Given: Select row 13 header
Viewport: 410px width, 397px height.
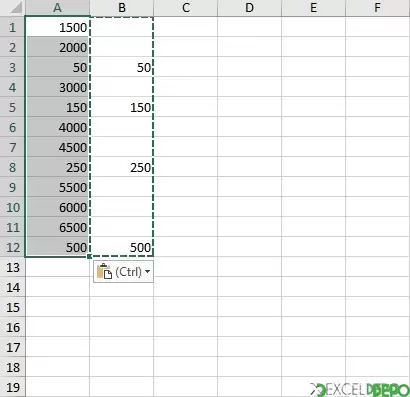Looking at the screenshot, I should tap(12, 267).
